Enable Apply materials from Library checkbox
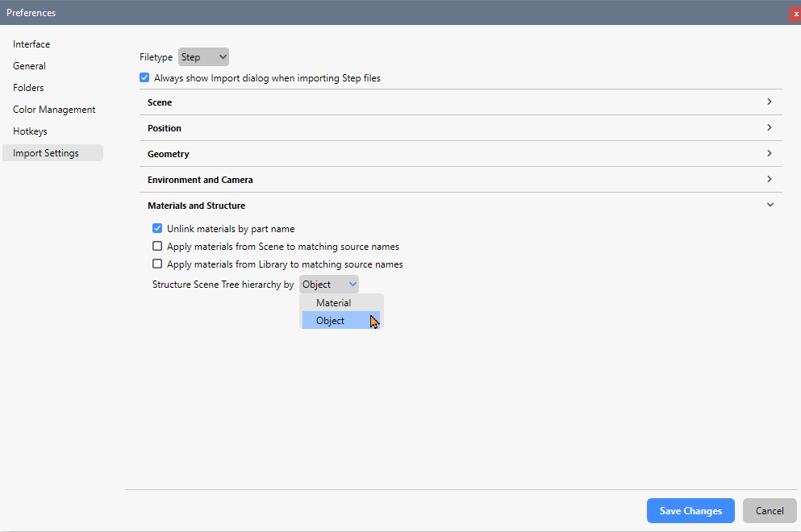801x532 pixels. pyautogui.click(x=157, y=264)
